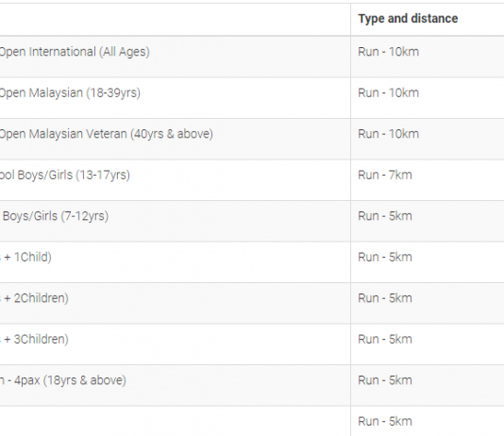The width and height of the screenshot is (504, 436).
Task: Click the 'Type and distance' column header
Action: click(x=408, y=19)
